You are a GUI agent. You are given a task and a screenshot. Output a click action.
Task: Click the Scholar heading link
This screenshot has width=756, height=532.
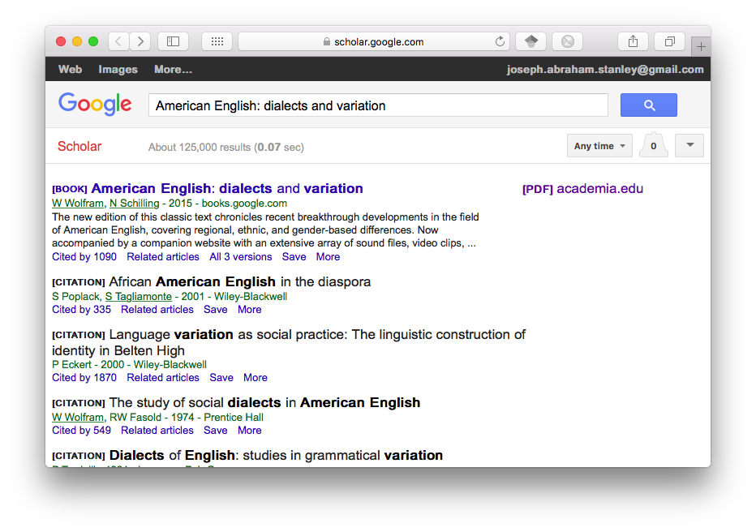coord(79,146)
